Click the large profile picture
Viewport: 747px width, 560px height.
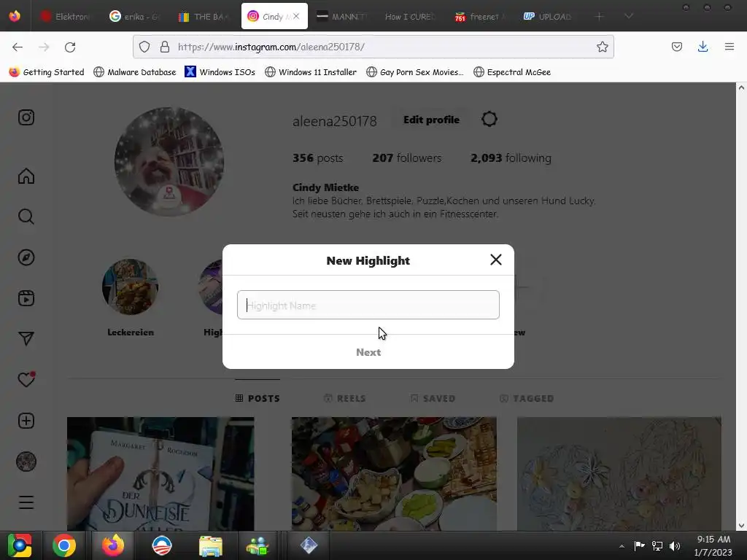169,162
